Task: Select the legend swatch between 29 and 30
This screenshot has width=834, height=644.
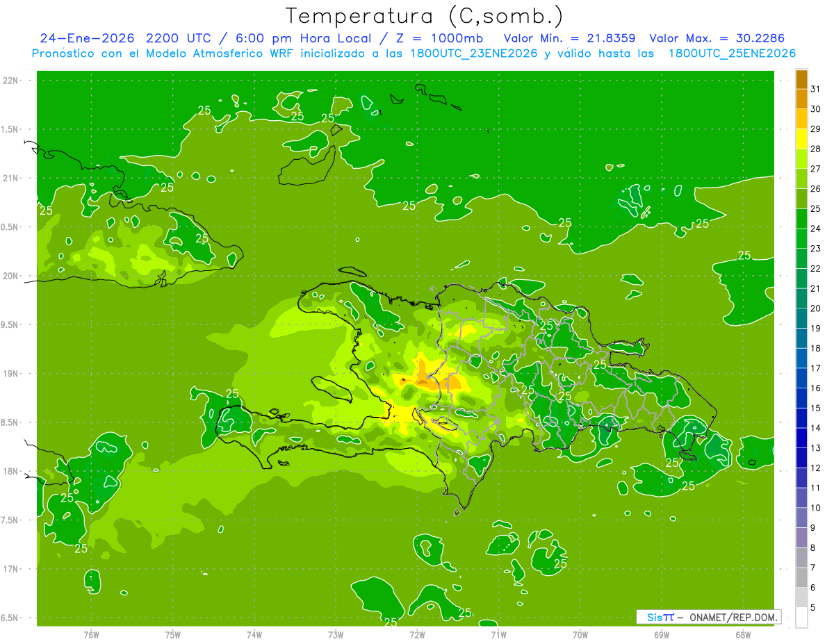Action: coord(801,119)
